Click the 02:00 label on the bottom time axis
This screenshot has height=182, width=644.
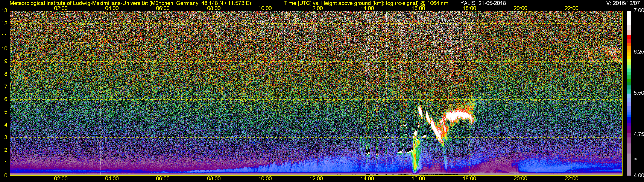pyautogui.click(x=61, y=179)
